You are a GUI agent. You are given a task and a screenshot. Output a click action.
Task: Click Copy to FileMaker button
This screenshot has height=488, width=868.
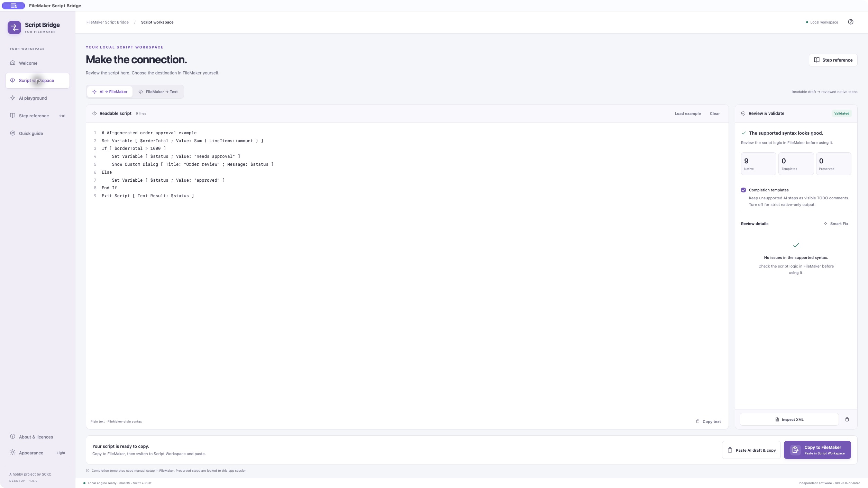point(817,450)
